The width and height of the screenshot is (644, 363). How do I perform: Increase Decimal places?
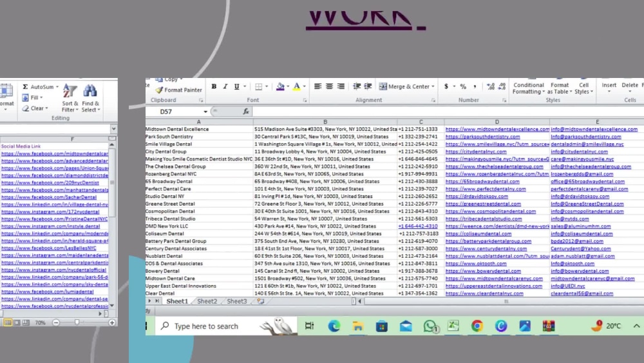490,86
